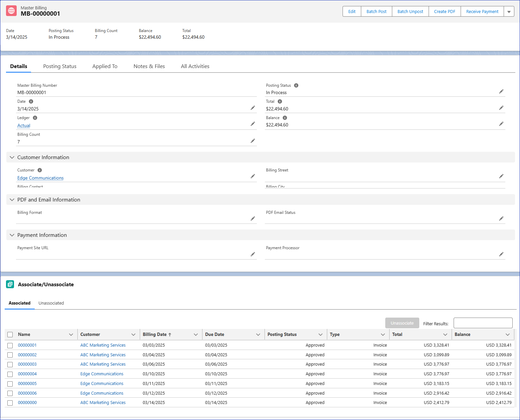
Task: Collapse the Customer Information section
Action: [x=12, y=157]
